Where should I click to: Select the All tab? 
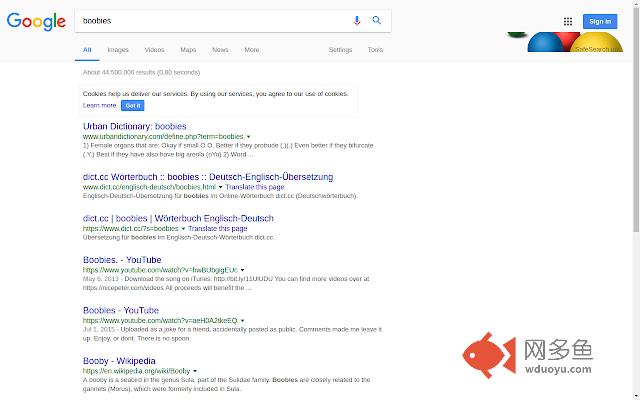pyautogui.click(x=87, y=50)
